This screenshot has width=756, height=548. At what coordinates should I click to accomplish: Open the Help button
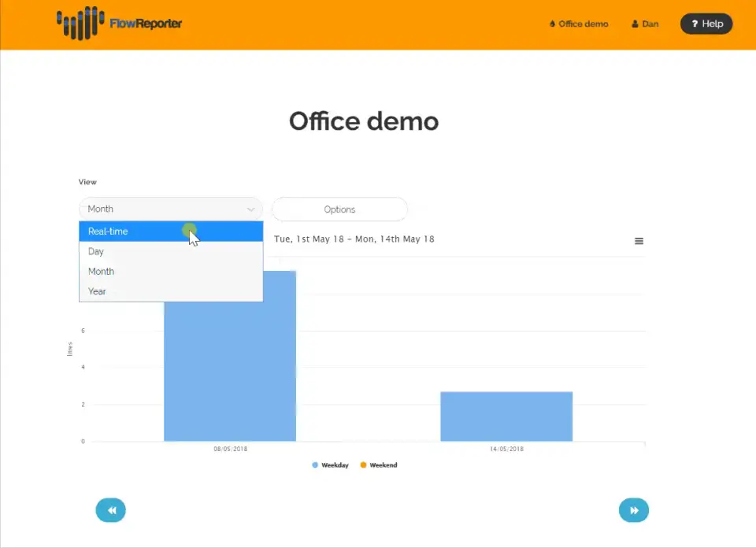pos(706,24)
